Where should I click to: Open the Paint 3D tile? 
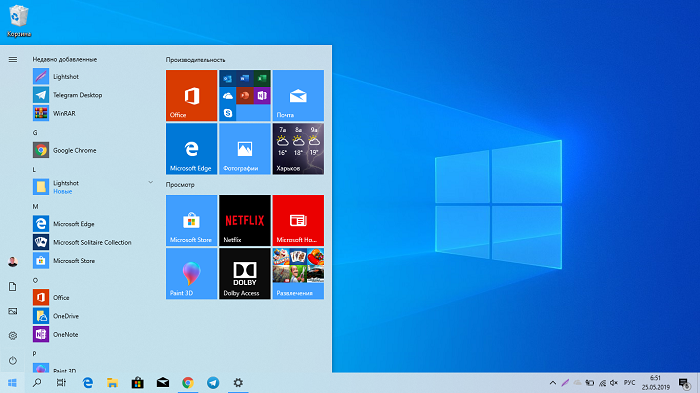[x=192, y=274]
